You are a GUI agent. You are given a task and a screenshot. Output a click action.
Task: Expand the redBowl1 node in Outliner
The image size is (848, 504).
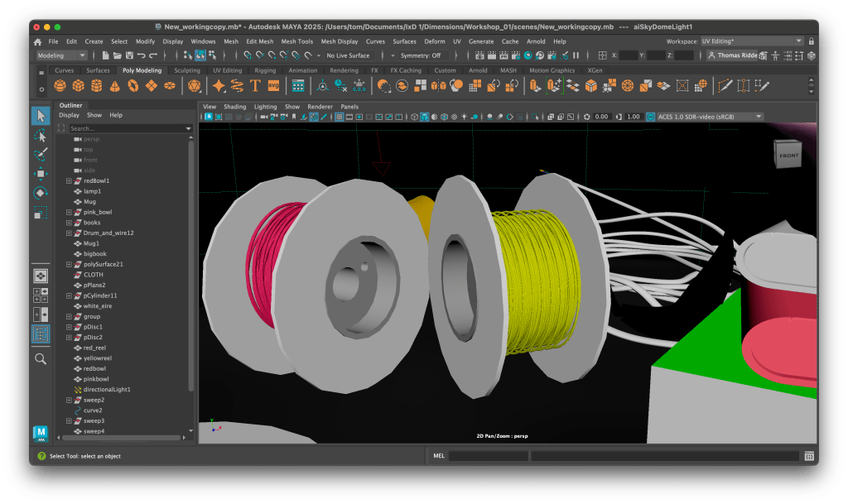tap(70, 180)
